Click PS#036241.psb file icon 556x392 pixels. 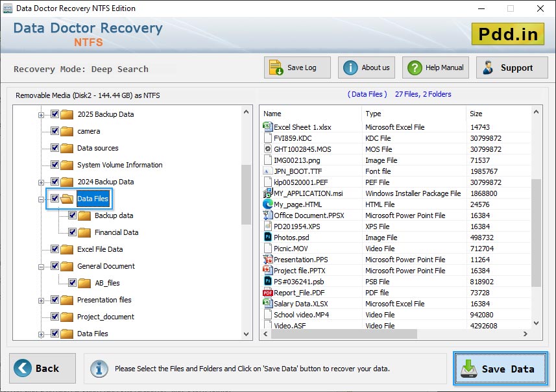coord(268,281)
